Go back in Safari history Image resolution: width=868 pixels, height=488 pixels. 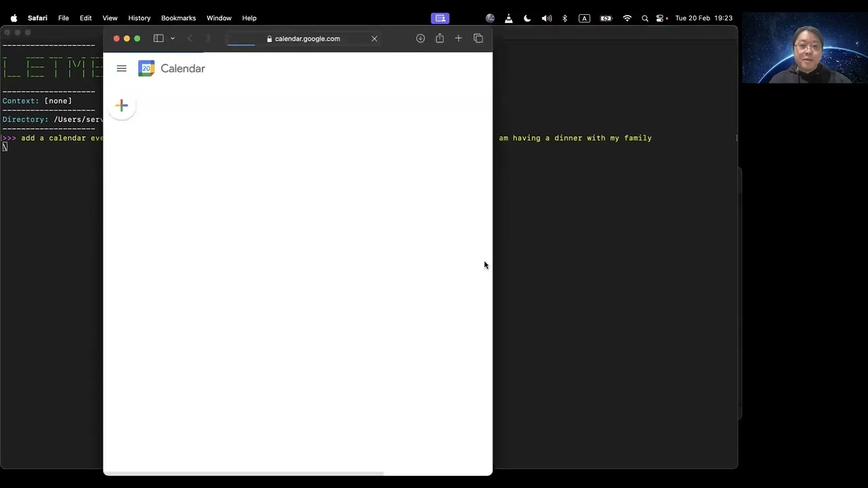coord(190,39)
